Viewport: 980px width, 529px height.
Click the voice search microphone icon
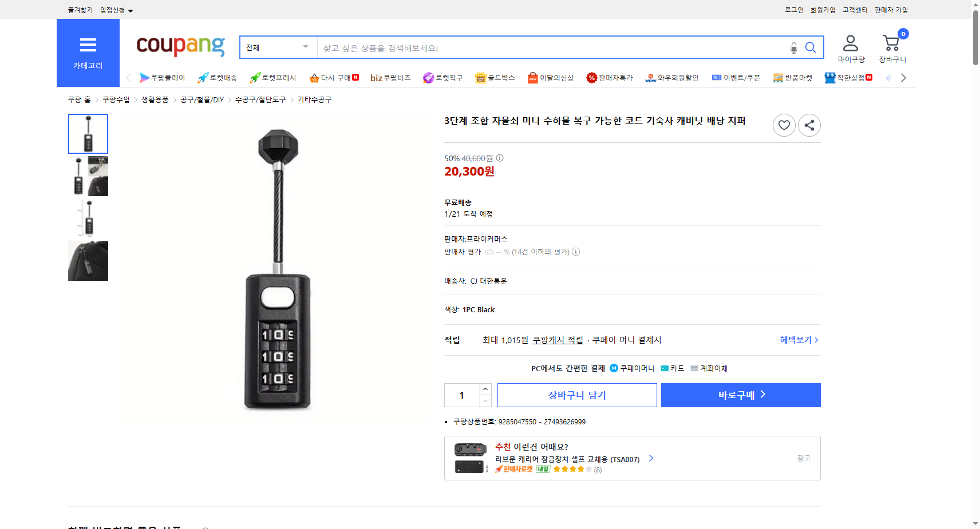[793, 48]
